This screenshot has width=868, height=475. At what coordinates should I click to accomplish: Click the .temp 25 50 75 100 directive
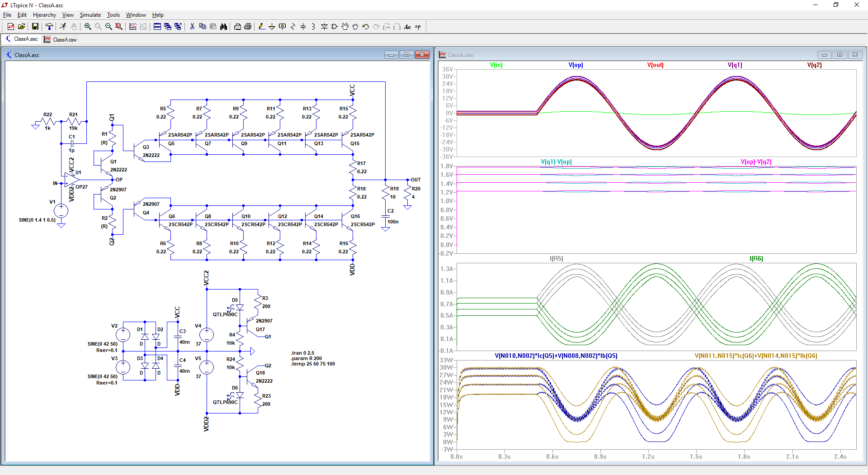313,364
